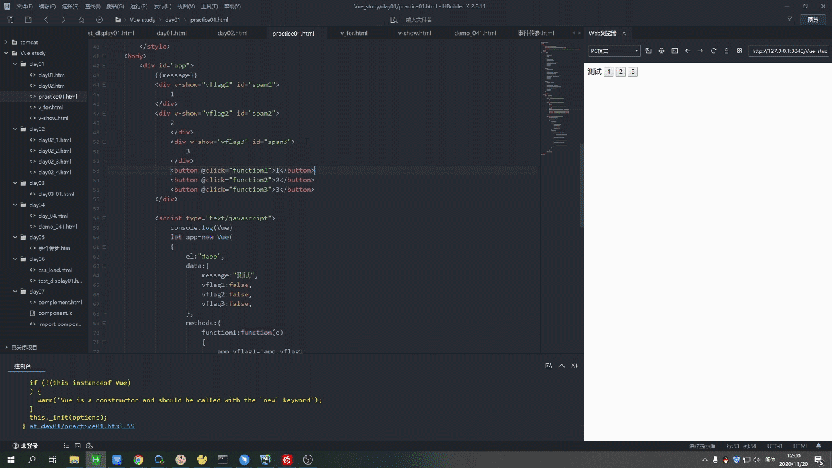Refresh the built-in web browser page
This screenshot has width=832, height=468.
(713, 51)
